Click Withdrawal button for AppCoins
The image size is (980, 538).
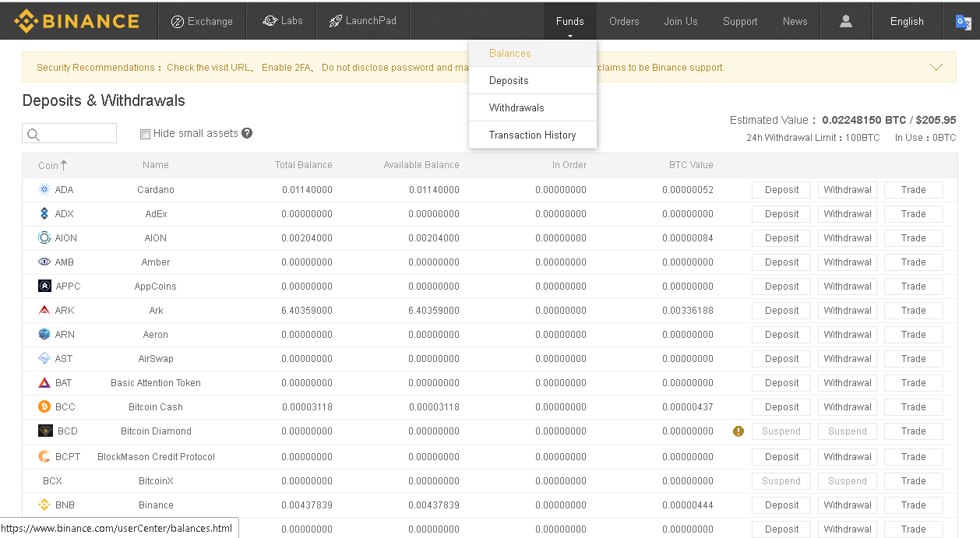click(x=848, y=287)
